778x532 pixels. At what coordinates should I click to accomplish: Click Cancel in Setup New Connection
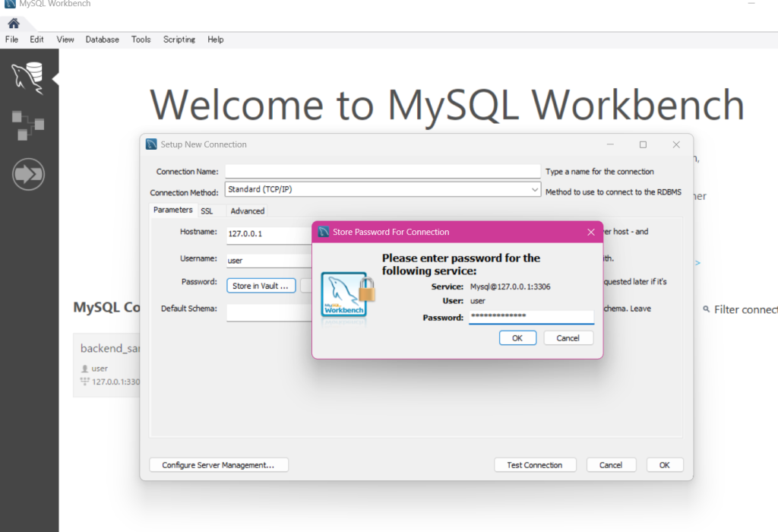[611, 465]
